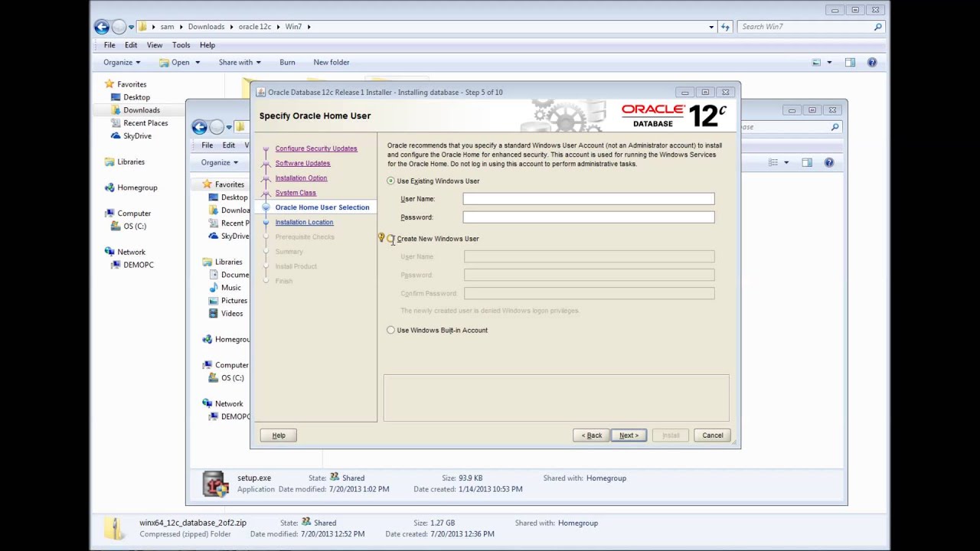Open Music library in second Explorer window
Viewport: 980px width, 551px height.
(x=230, y=288)
